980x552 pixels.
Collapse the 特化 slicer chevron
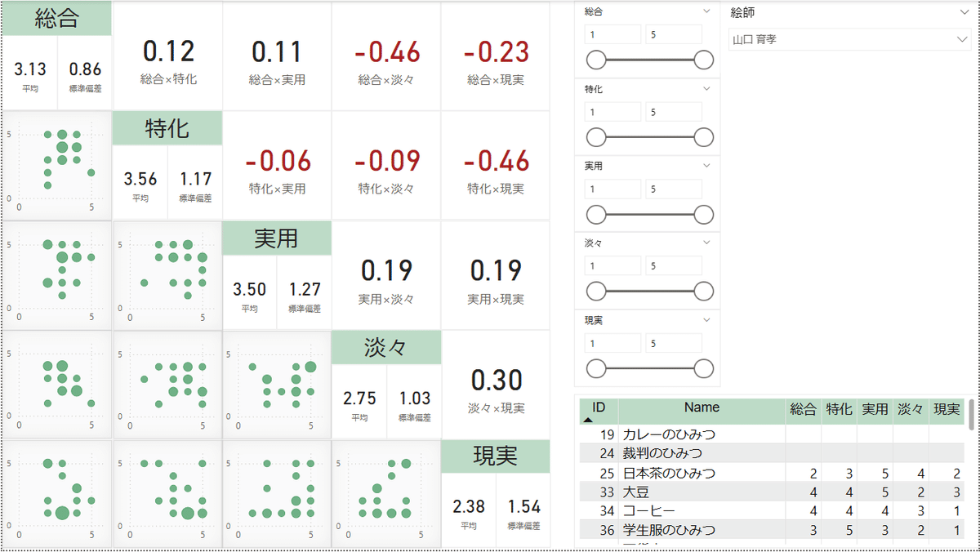pyautogui.click(x=707, y=89)
